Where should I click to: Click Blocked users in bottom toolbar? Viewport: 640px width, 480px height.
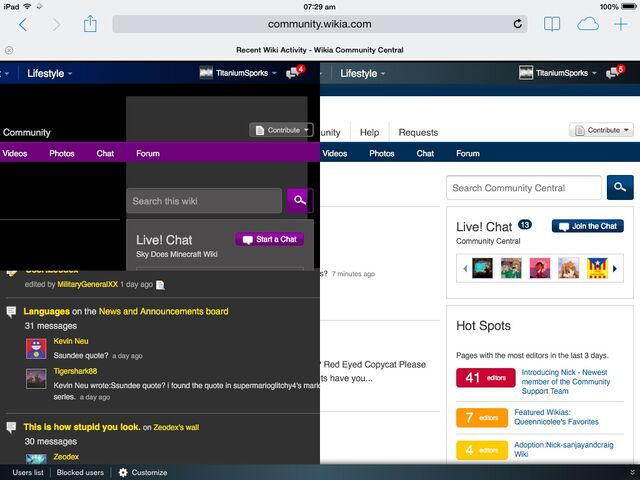80,472
